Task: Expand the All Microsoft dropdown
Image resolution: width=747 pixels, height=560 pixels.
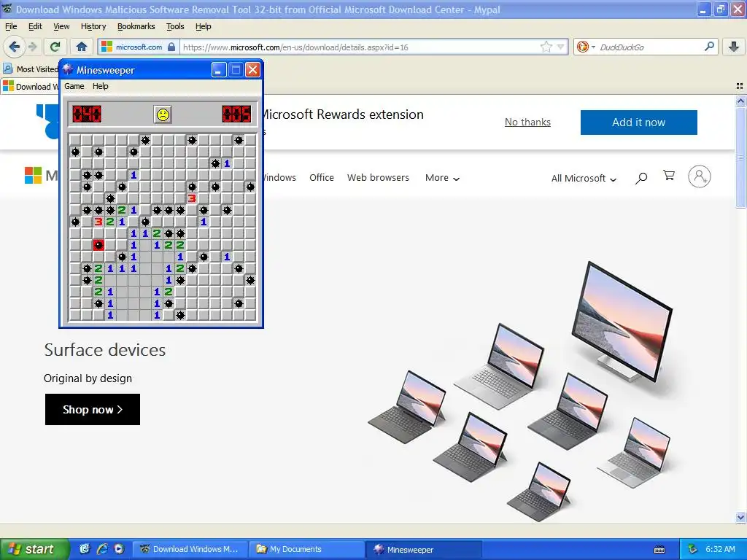Action: click(584, 178)
